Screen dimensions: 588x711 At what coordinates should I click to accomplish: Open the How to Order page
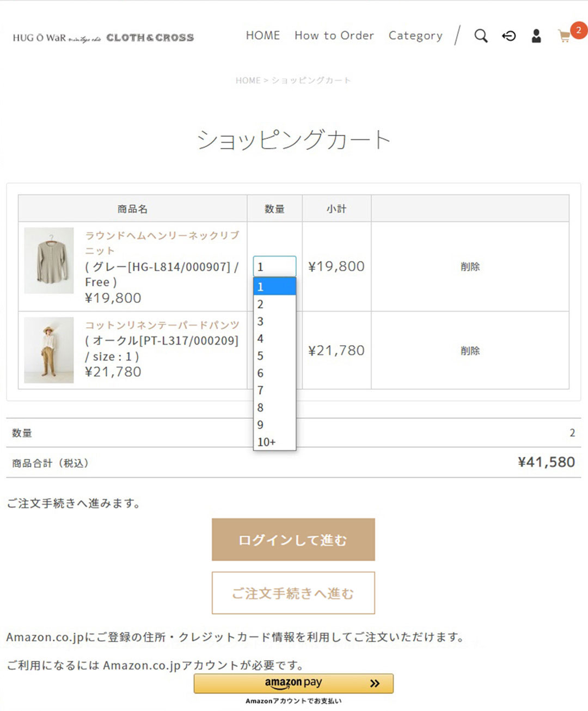tap(334, 35)
